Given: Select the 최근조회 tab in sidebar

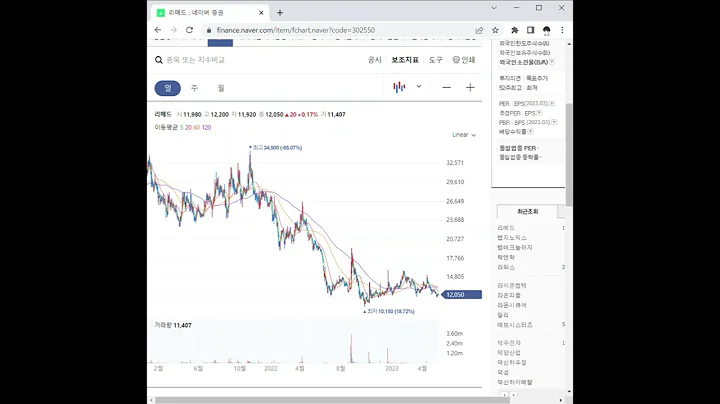Looking at the screenshot, I should pos(527,212).
